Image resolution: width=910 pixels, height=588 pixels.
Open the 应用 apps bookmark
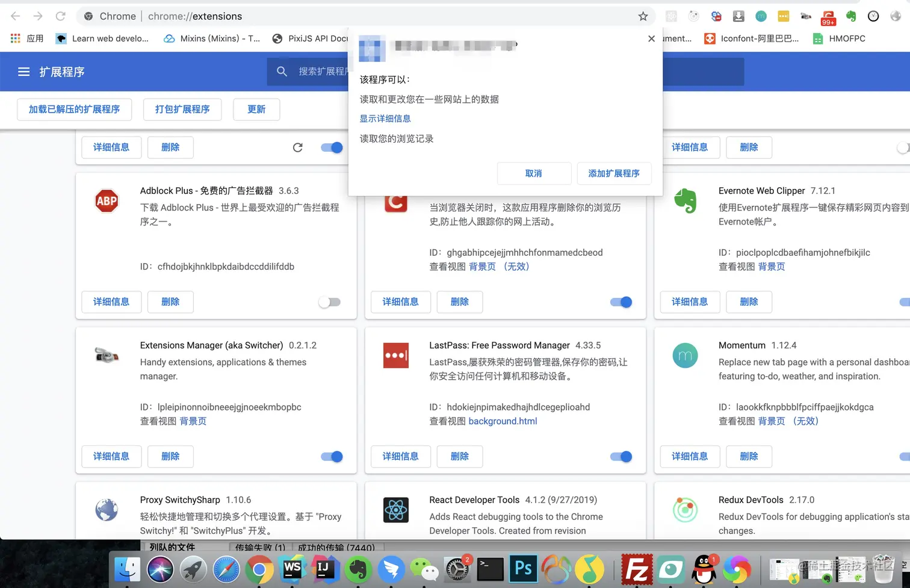coord(27,39)
